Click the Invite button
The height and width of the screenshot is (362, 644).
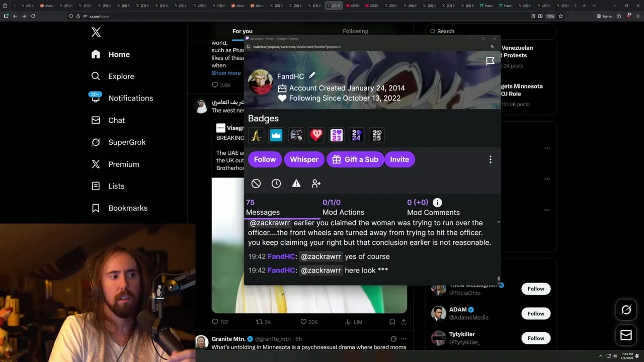click(x=399, y=159)
